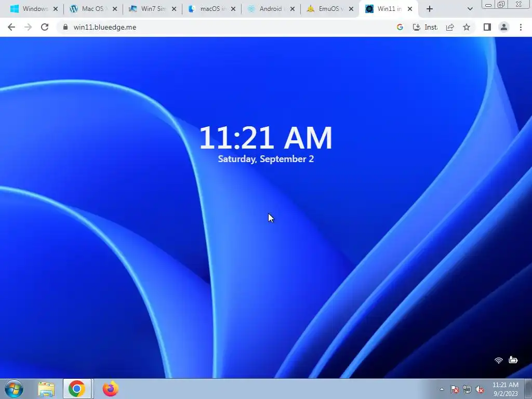Screen dimensions: 532x399
Task: Close the Android tab
Action: 292,9
